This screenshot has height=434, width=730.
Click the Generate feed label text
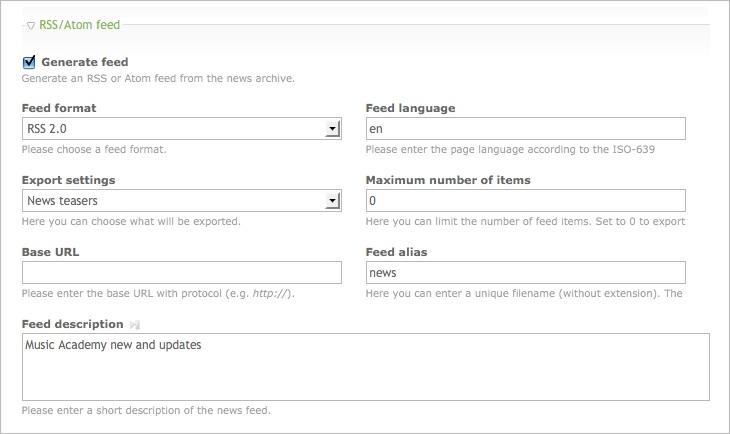[85, 62]
